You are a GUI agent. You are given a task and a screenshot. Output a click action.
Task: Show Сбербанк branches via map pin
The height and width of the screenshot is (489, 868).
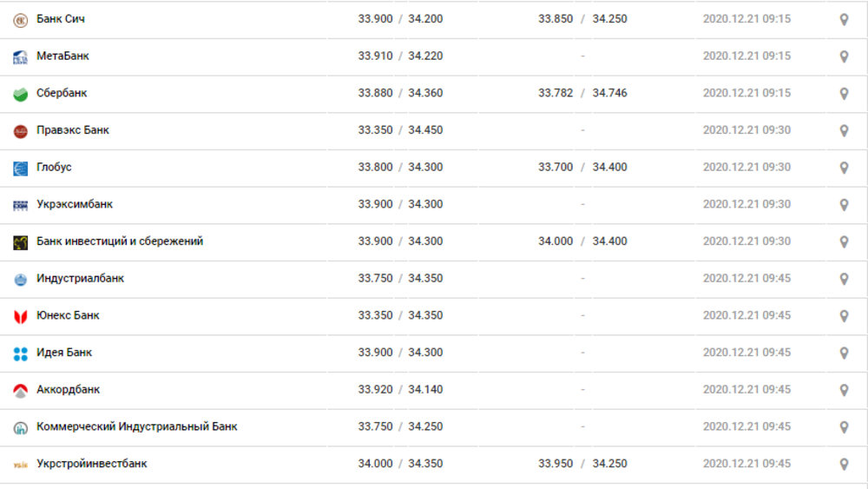844,94
